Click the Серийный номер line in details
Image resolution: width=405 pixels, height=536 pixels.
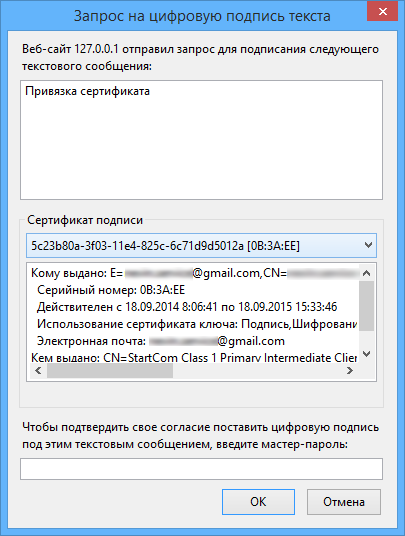click(x=111, y=290)
